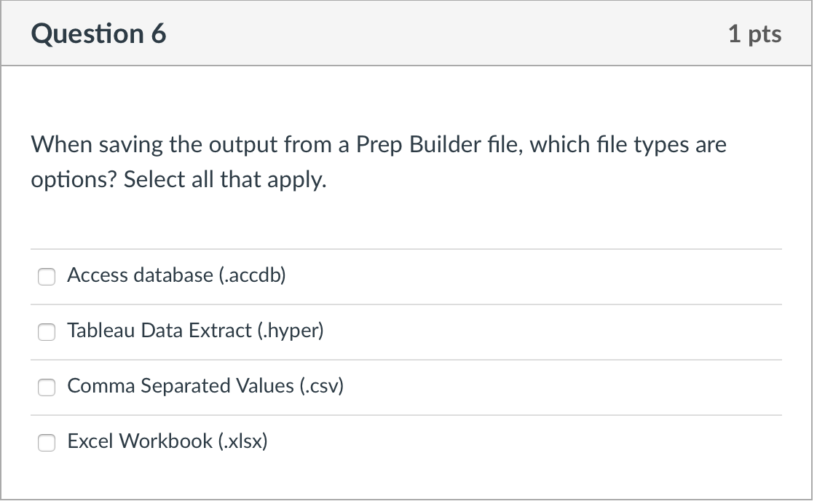Click the divider above Access database option
817x504 pixels.
click(408, 249)
